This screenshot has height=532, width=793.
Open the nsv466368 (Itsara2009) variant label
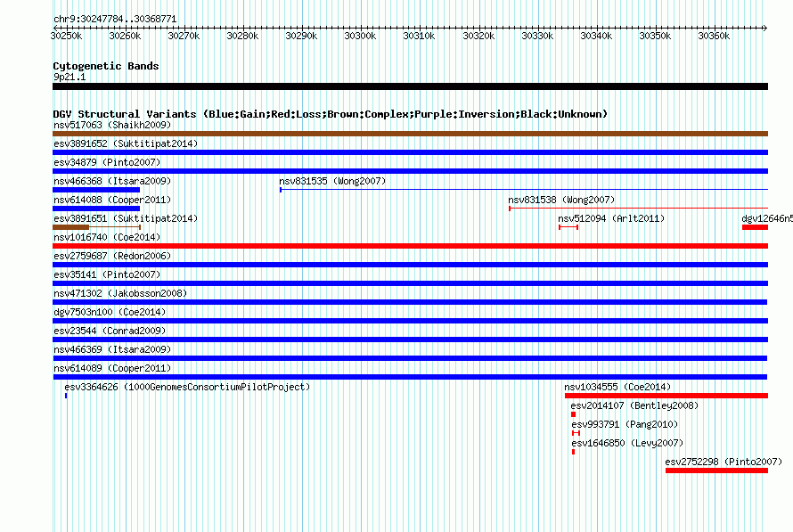click(x=112, y=181)
